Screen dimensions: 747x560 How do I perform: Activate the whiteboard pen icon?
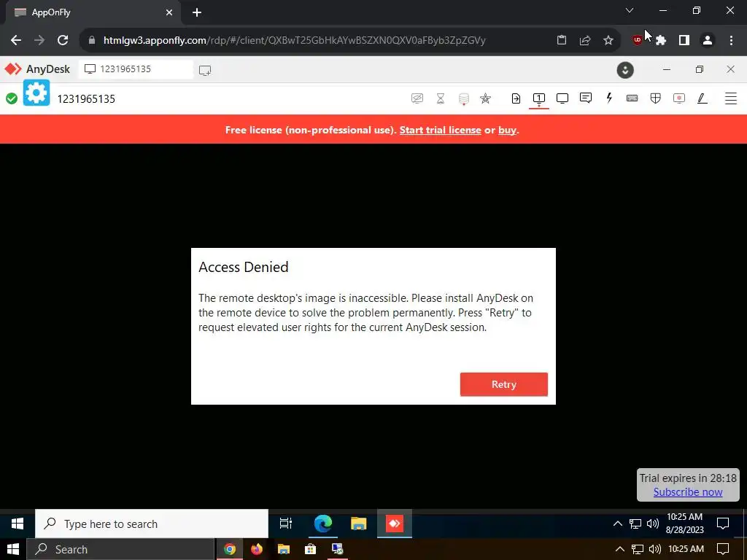click(x=702, y=98)
